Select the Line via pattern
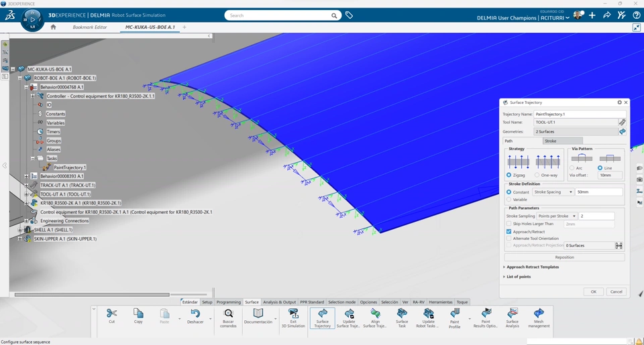 pos(600,168)
